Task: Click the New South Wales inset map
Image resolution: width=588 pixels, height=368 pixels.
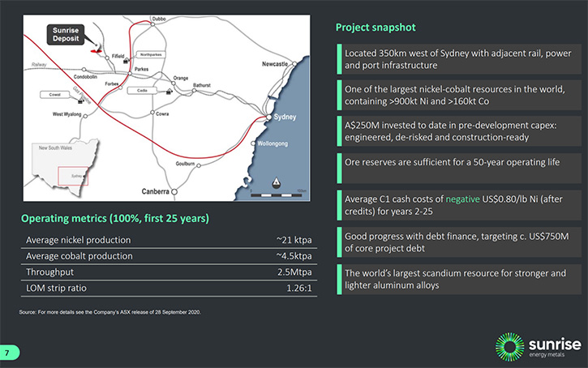Action: click(65, 169)
